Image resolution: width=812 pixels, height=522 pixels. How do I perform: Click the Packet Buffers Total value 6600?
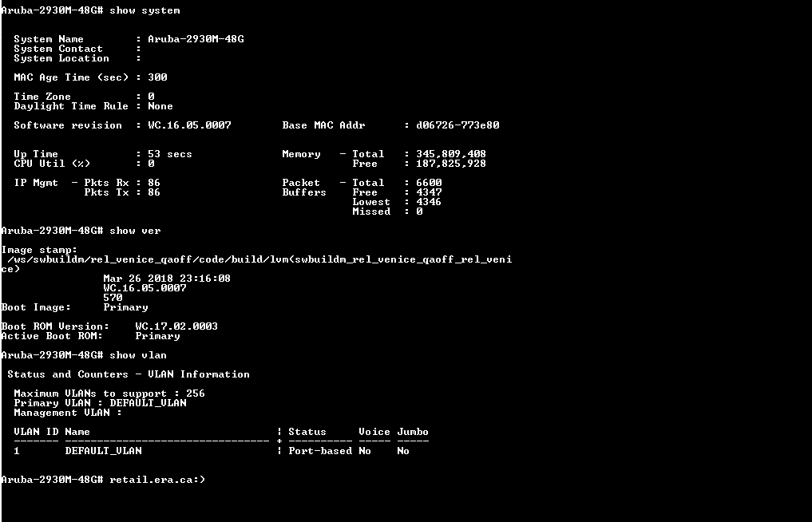[429, 183]
